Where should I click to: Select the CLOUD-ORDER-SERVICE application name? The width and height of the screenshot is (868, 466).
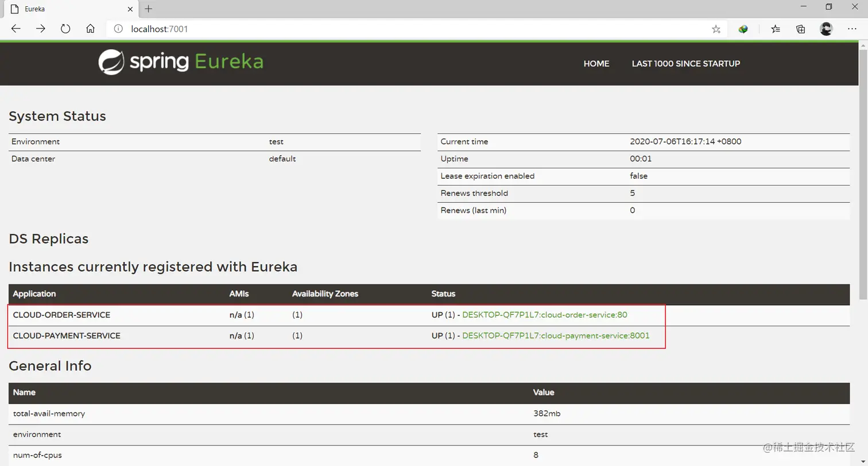[61, 315]
